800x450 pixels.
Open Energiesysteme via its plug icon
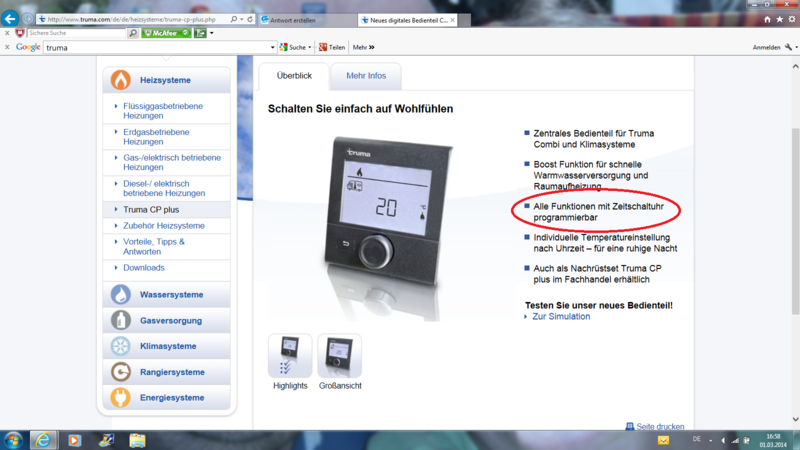tap(120, 398)
